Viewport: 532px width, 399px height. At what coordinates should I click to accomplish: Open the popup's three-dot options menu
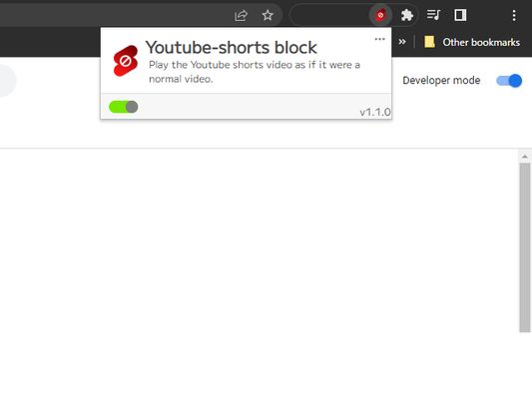click(x=379, y=39)
